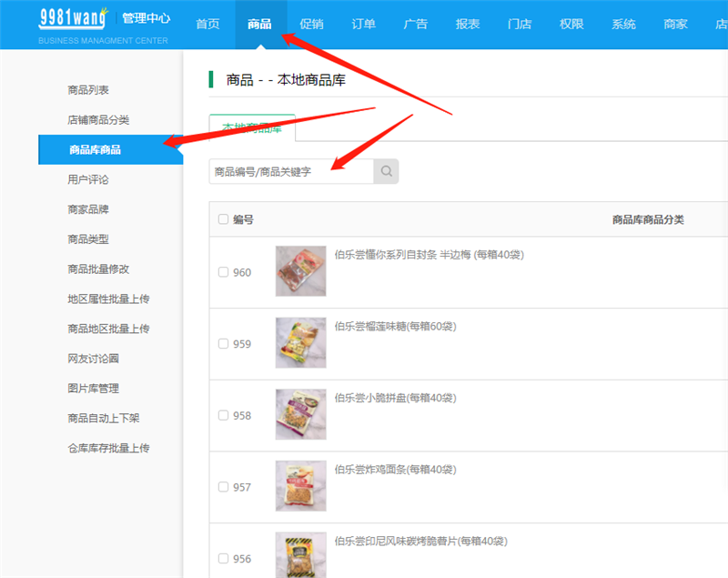
Task: Select 商品库商品 in the left menu
Action: click(96, 150)
